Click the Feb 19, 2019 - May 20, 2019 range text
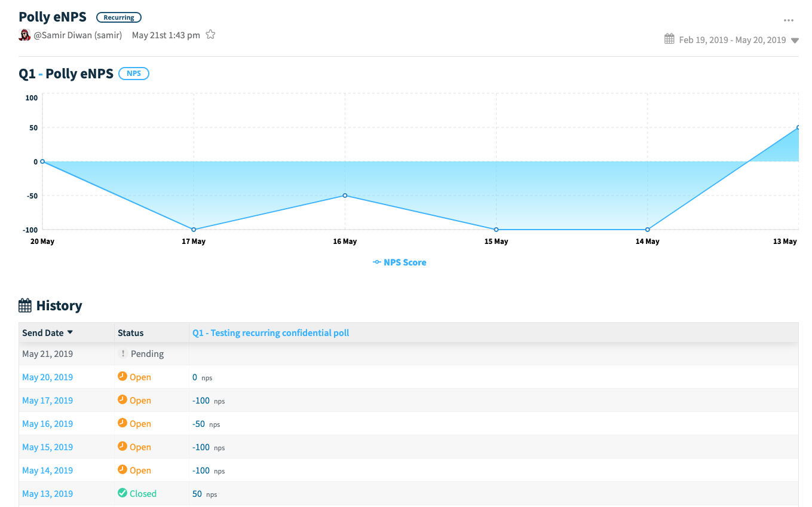 click(x=733, y=40)
